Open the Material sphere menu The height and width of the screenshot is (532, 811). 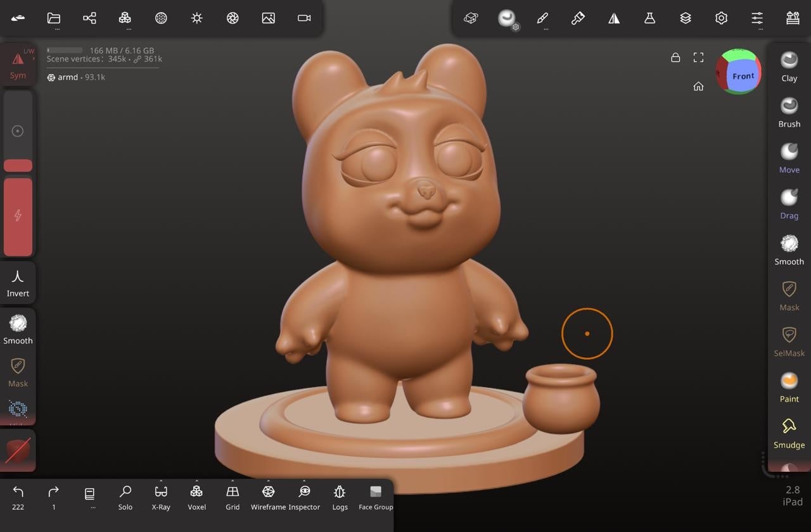click(161, 18)
